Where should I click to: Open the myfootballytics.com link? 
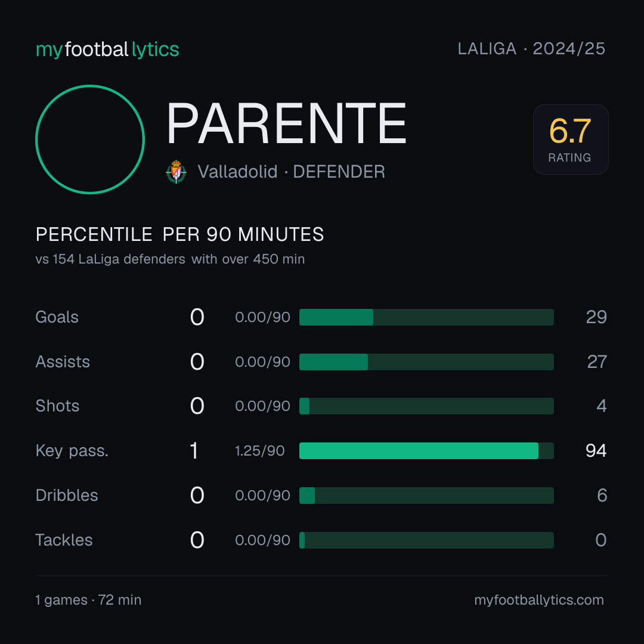point(539,600)
